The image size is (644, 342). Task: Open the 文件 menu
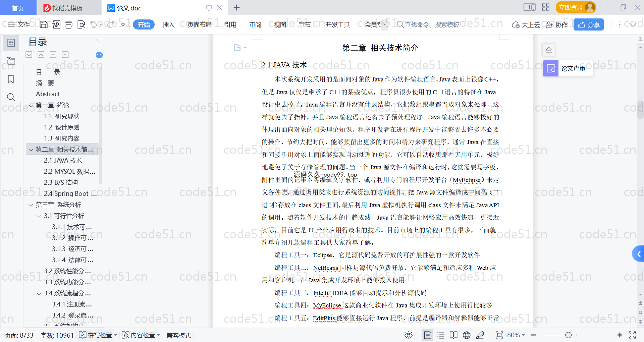tap(19, 24)
